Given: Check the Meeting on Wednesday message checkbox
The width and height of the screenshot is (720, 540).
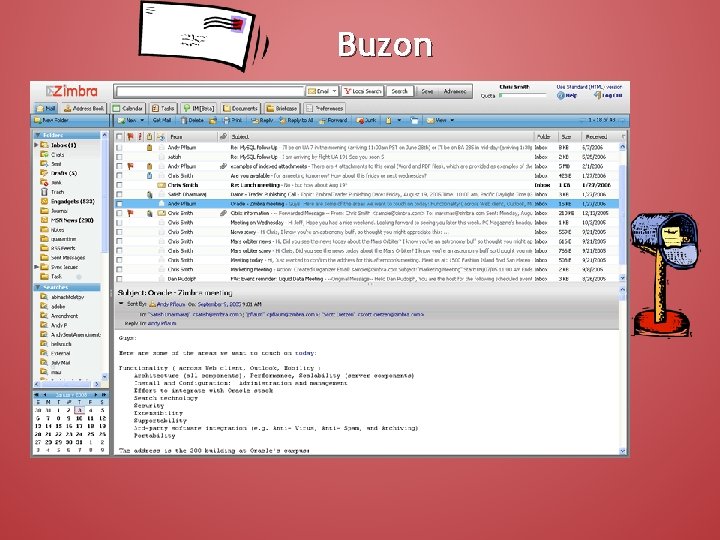Looking at the screenshot, I should (x=119, y=223).
